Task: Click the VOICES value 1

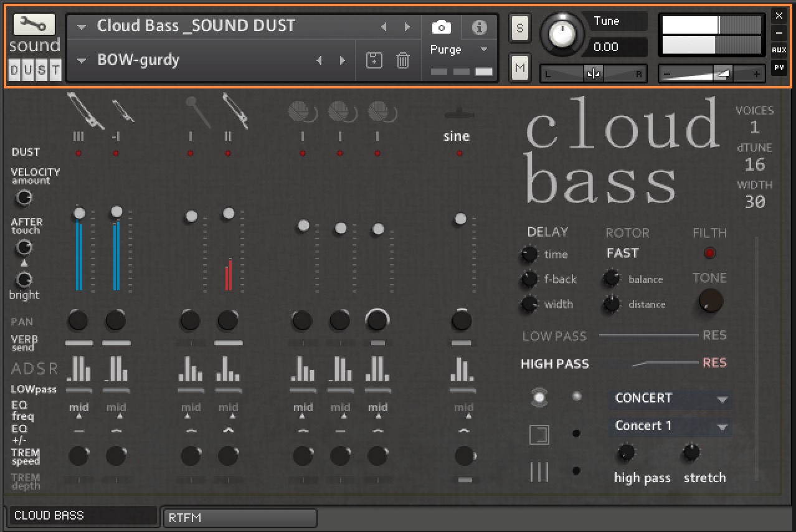Action: [754, 128]
